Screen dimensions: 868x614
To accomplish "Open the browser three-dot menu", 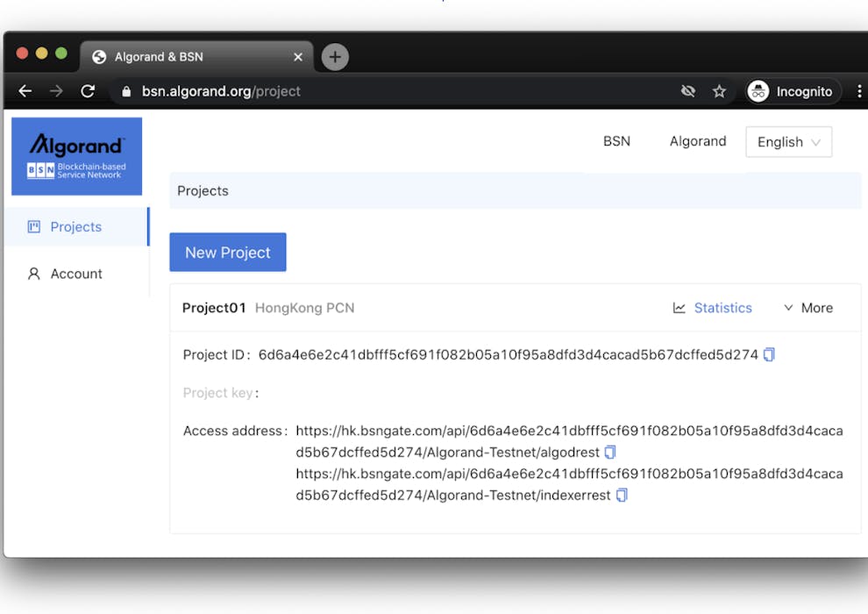I will [x=859, y=91].
